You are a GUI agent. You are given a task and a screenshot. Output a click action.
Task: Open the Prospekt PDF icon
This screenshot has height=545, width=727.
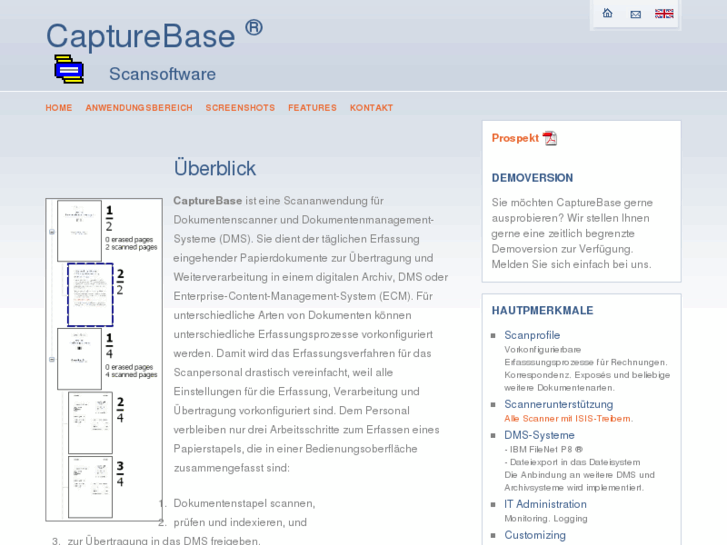550,138
